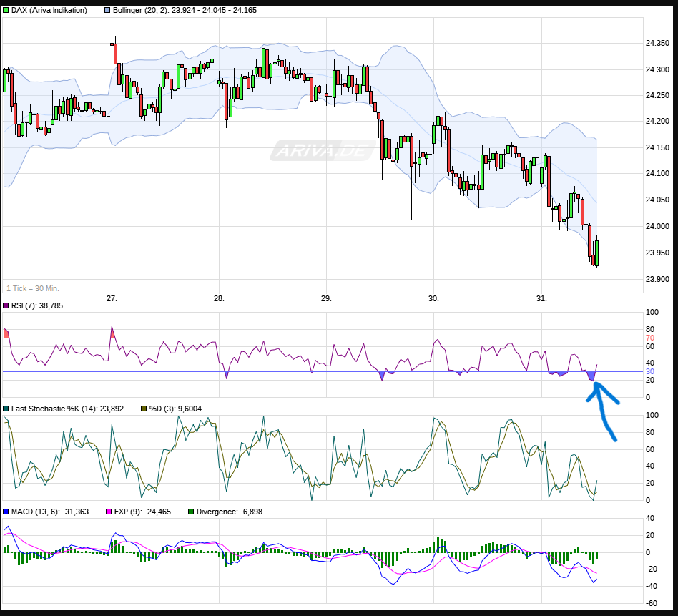Click the green Divergence legend square
Viewport: 678px width, 616px height.
pyautogui.click(x=190, y=512)
